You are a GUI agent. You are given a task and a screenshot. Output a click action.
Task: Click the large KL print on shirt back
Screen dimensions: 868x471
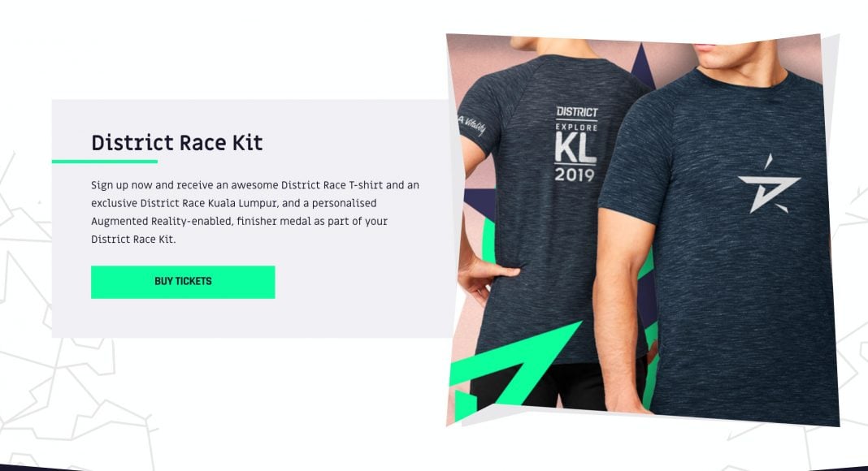click(575, 148)
